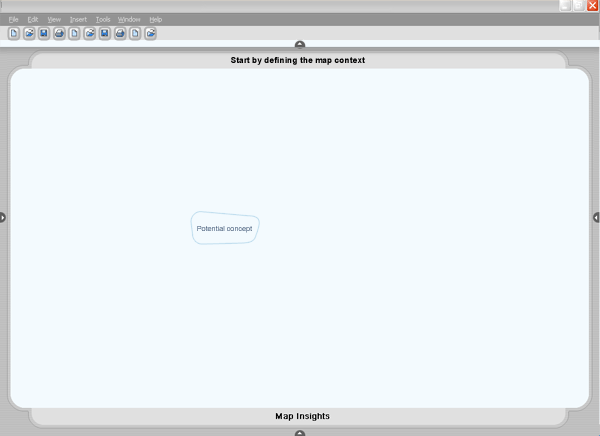Open the File menu
The image size is (600, 436).
tap(13, 19)
